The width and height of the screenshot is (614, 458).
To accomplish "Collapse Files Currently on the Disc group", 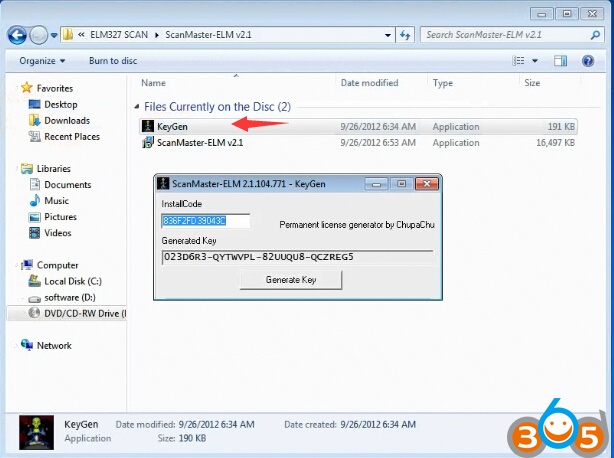I will (x=137, y=106).
